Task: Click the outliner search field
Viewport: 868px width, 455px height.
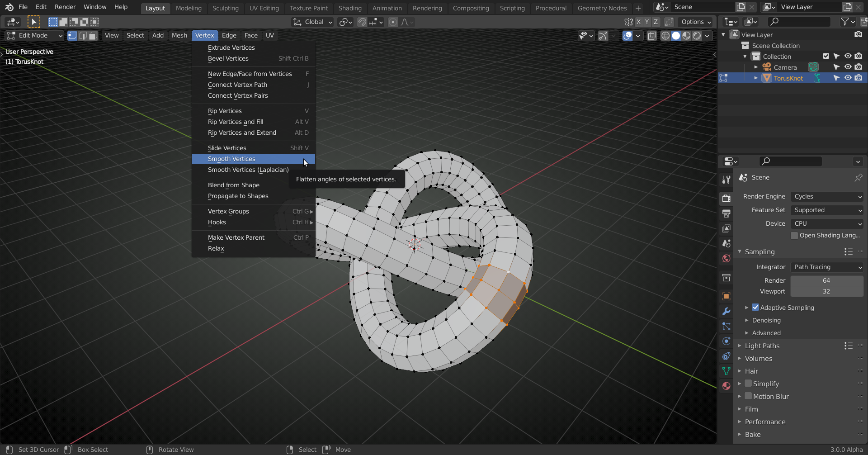Action: point(800,22)
